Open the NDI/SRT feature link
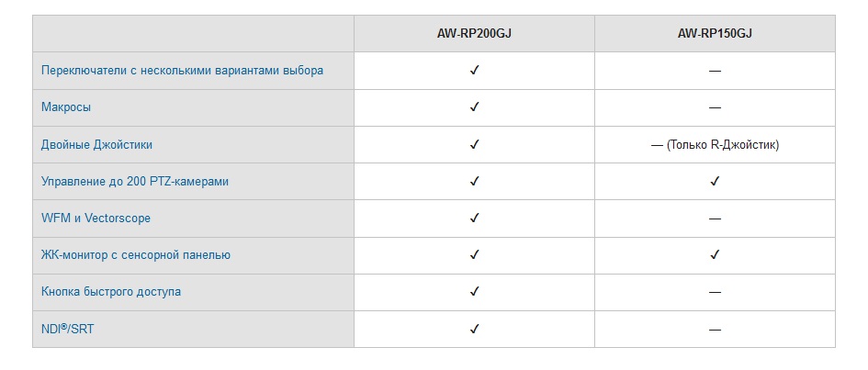The height and width of the screenshot is (370, 868). (68, 329)
